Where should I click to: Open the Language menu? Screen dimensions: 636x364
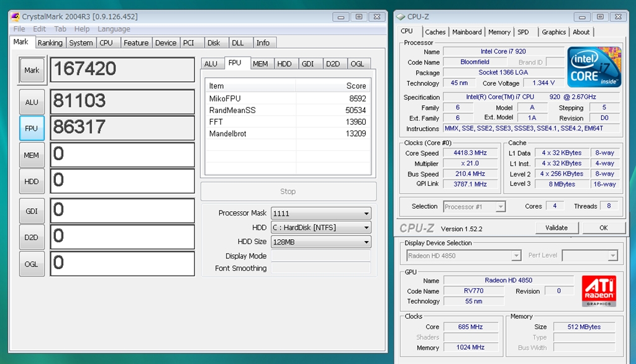(x=114, y=29)
